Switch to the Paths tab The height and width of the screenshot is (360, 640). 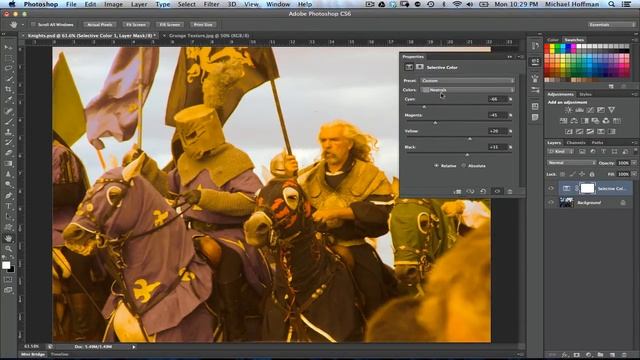(x=597, y=142)
